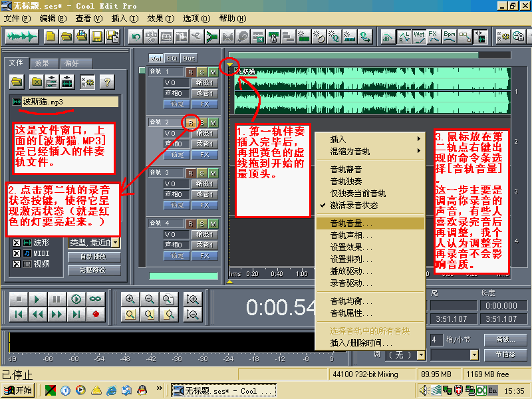Click the 锁定 button on track 2
This screenshot has height=399, width=532.
coord(176,155)
